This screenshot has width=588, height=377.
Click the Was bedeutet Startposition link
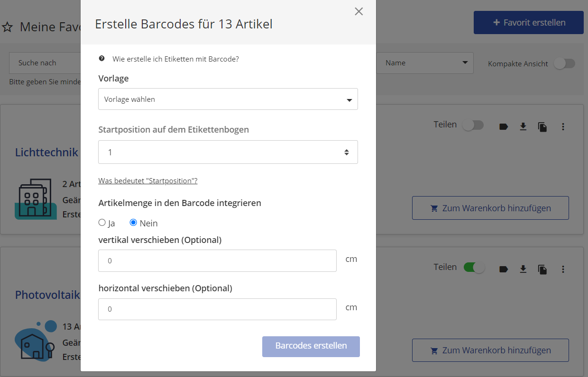click(147, 180)
